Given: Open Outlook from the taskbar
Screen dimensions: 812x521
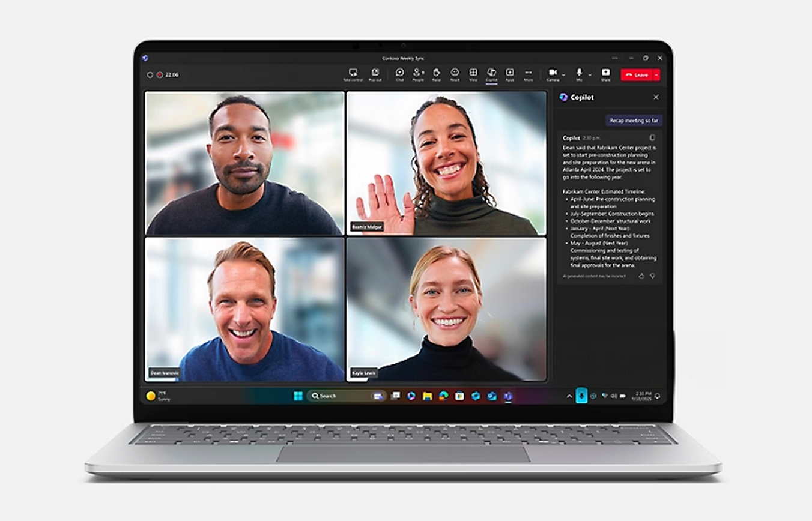Looking at the screenshot, I should pyautogui.click(x=492, y=396).
